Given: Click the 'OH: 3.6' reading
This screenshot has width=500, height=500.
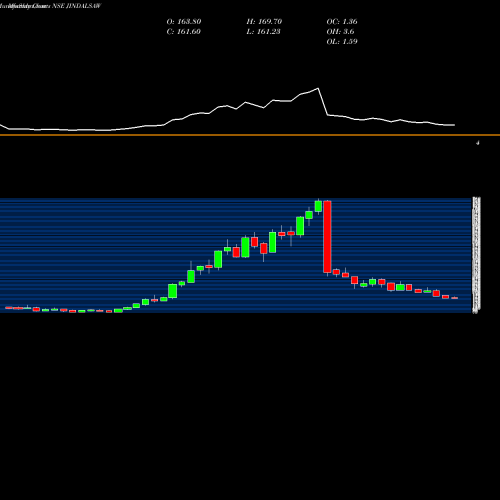Looking at the screenshot, I should [340, 31].
